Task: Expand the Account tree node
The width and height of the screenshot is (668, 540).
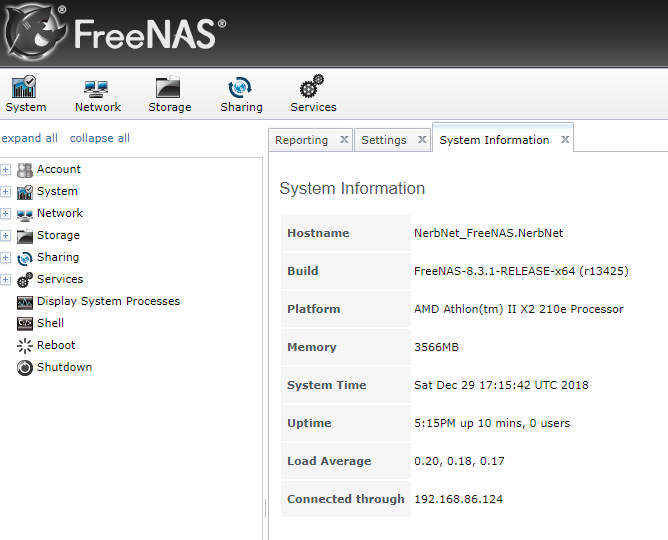Action: pos(6,169)
